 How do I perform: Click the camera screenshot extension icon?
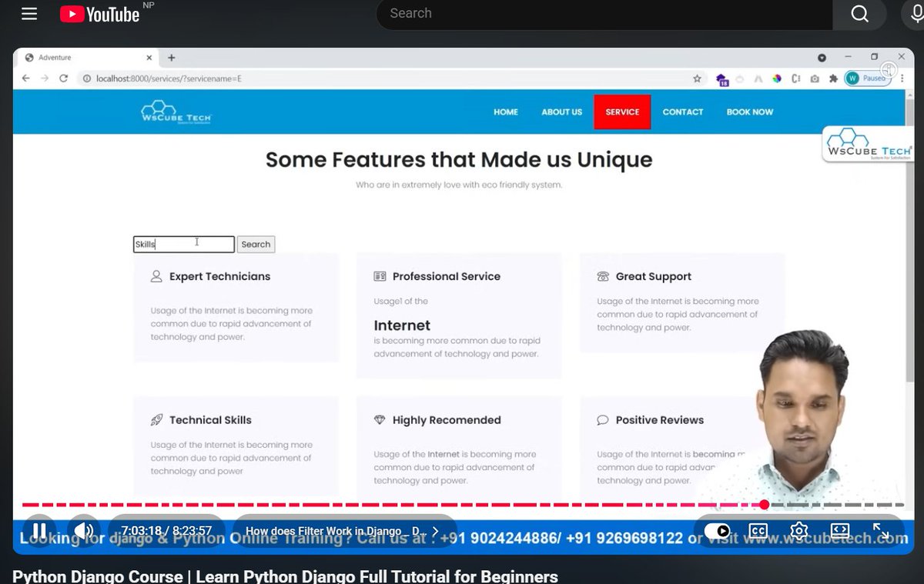pos(815,78)
